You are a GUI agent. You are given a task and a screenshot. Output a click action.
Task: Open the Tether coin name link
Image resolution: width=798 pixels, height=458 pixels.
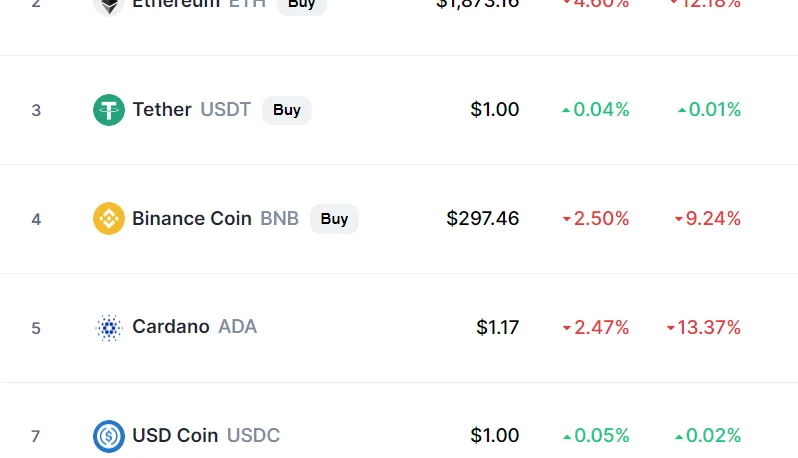[162, 109]
